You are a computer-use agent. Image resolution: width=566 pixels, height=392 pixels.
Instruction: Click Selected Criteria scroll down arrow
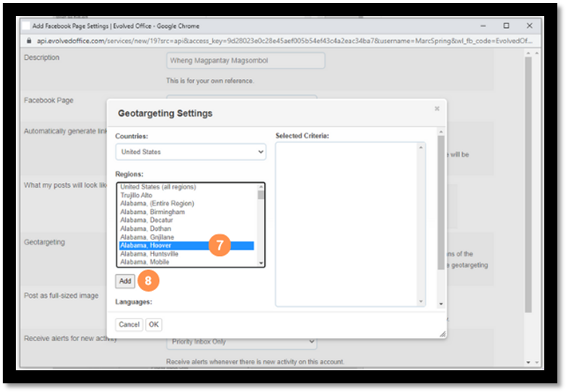[x=421, y=301]
